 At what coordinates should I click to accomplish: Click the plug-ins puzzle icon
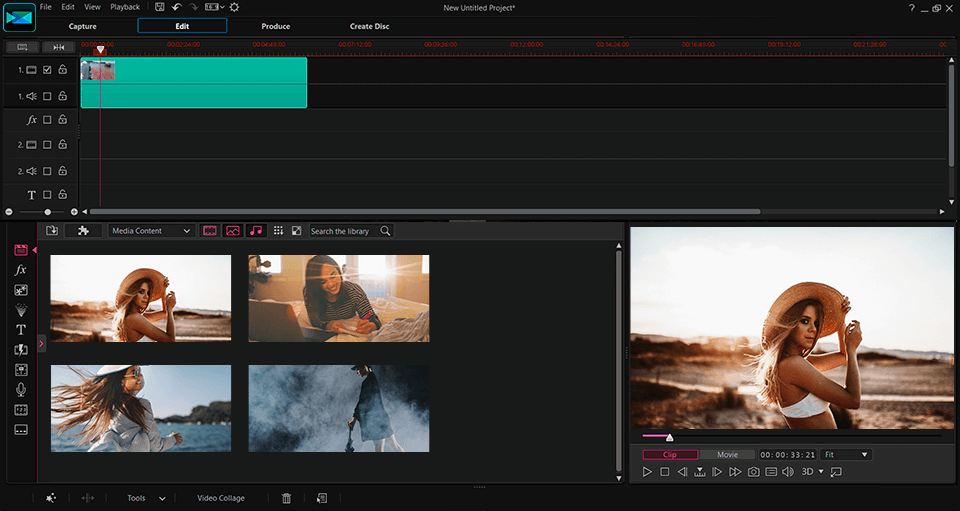[x=83, y=231]
